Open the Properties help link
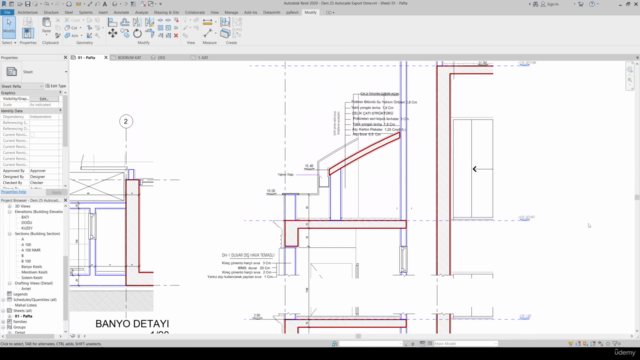This screenshot has width=640, height=360. (13, 192)
